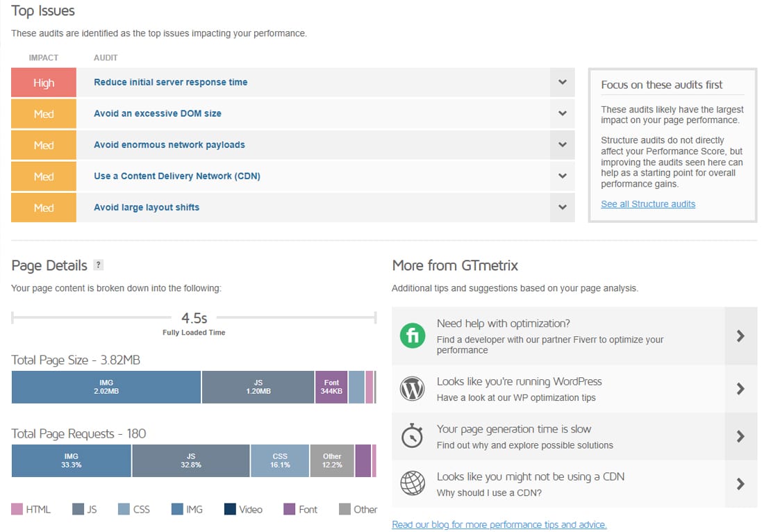Open the WP optimization tips card arrow
This screenshot has width=764, height=532.
740,389
